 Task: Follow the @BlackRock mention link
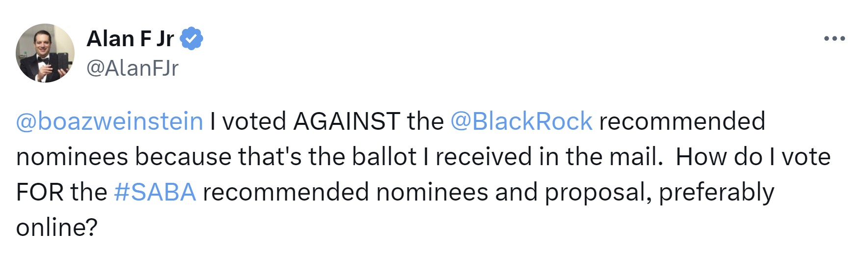[x=521, y=121]
